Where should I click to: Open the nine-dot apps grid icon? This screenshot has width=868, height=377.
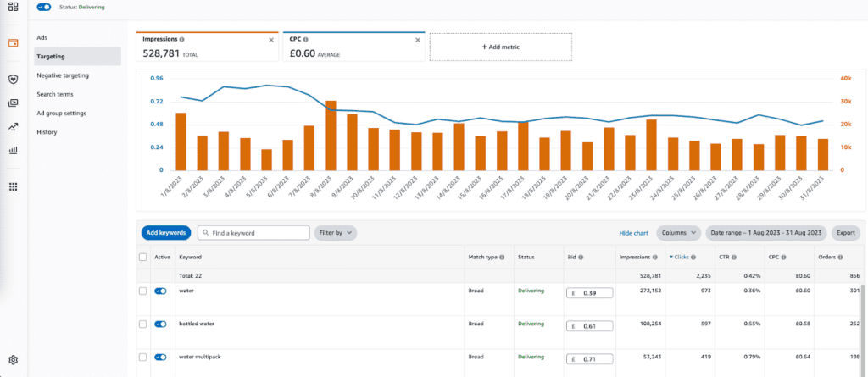pyautogui.click(x=13, y=186)
